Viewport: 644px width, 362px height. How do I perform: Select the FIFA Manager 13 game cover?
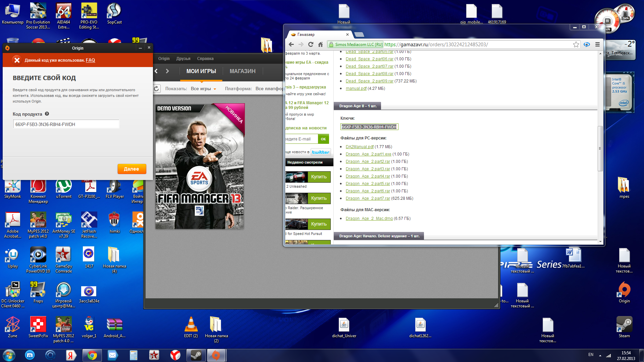tap(200, 166)
